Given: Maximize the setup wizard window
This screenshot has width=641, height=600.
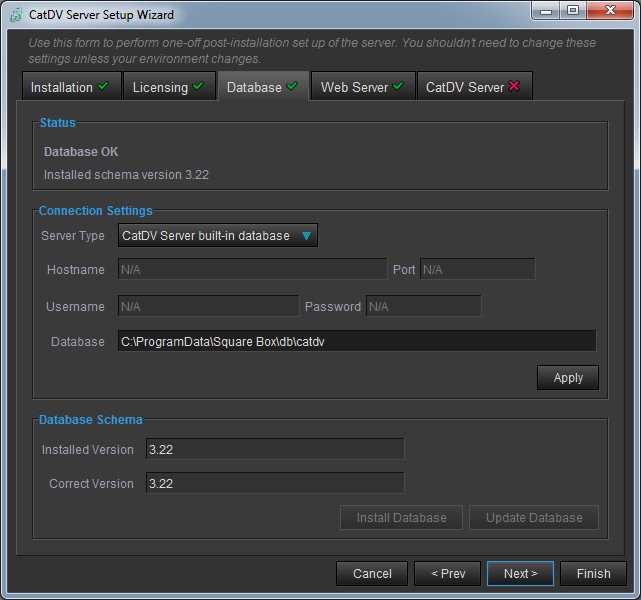Looking at the screenshot, I should coord(573,10).
